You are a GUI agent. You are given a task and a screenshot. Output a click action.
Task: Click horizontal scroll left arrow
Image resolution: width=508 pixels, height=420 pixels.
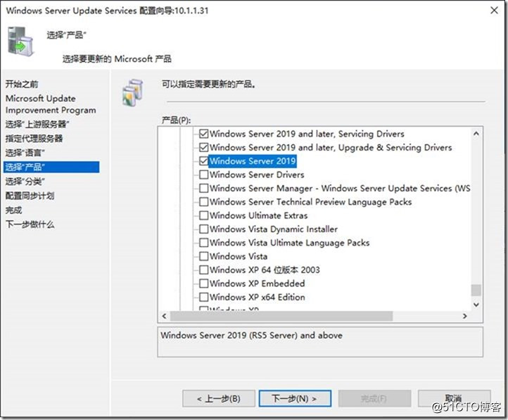pos(164,316)
